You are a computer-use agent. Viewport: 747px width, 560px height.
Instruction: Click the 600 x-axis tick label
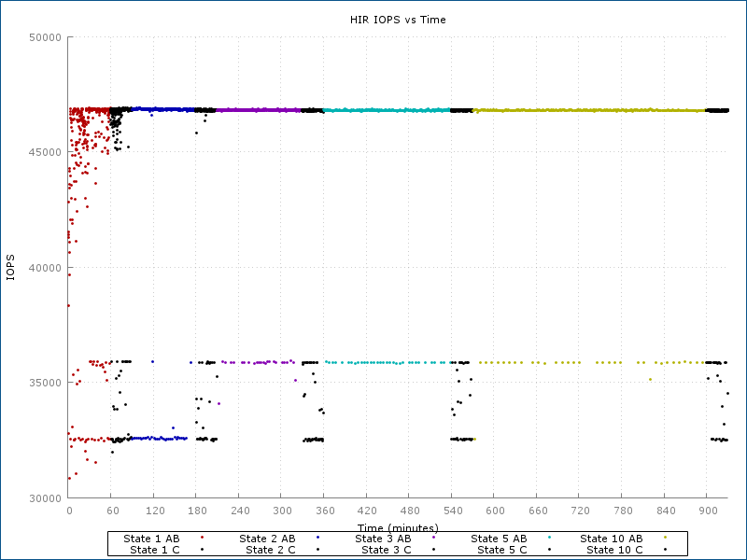pos(496,511)
